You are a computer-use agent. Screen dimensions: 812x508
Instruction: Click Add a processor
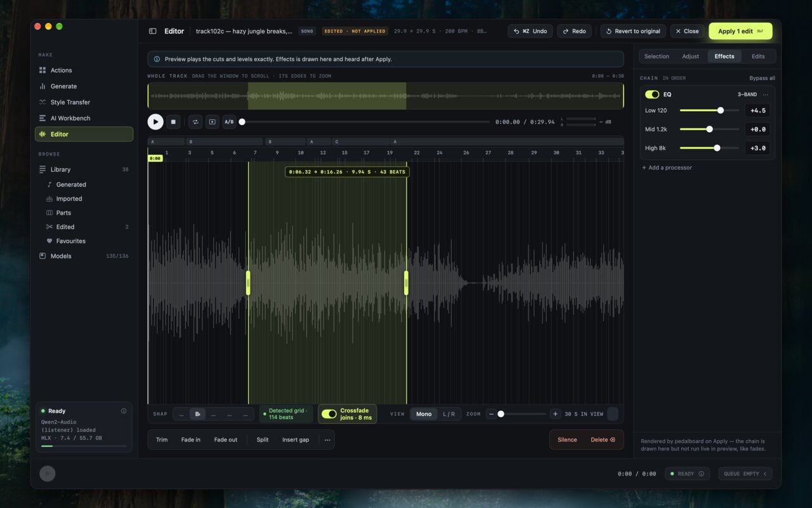pos(667,168)
